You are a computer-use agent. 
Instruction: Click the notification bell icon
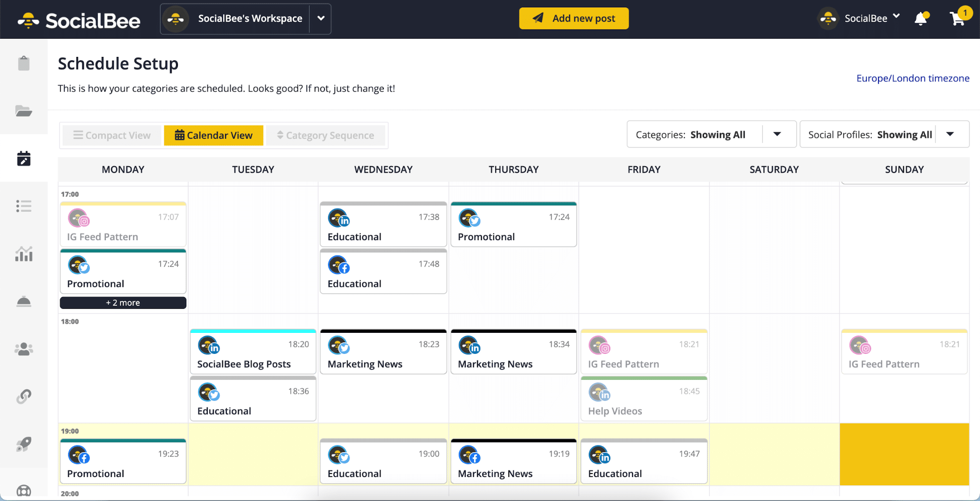point(922,18)
